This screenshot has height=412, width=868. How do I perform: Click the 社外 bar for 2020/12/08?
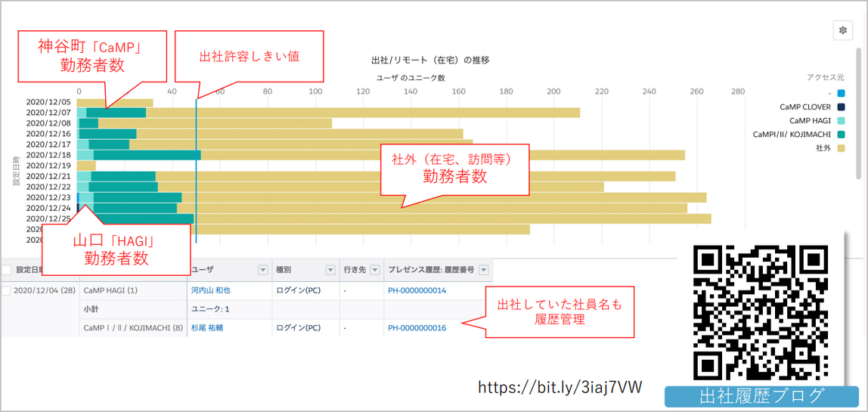(x=215, y=123)
